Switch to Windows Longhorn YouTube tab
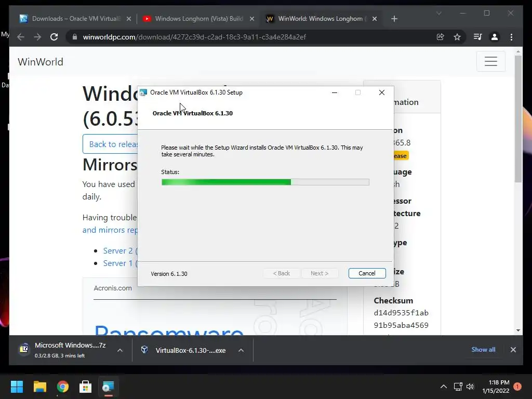This screenshot has width=532, height=399. 198,19
